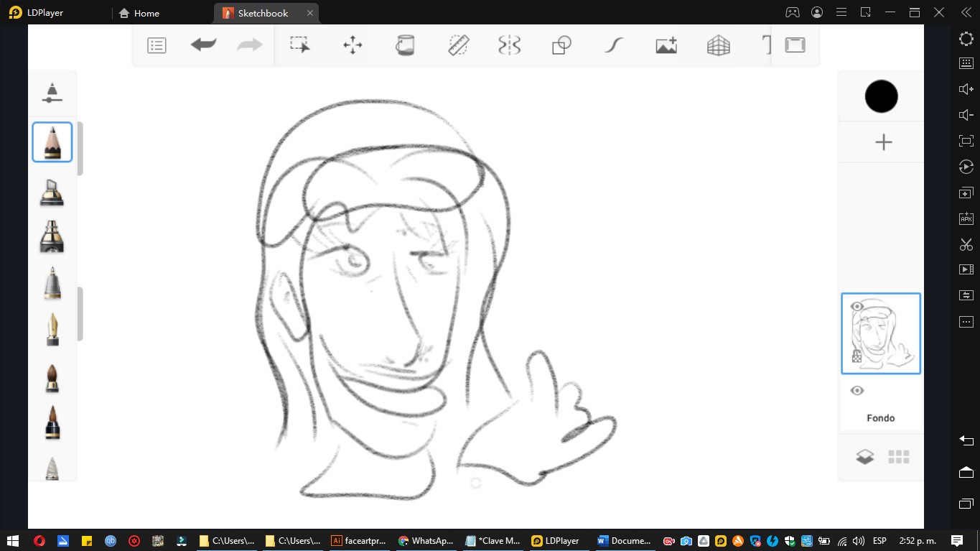Open ESP language indicator in taskbar
This screenshot has width=980, height=551.
(x=879, y=541)
